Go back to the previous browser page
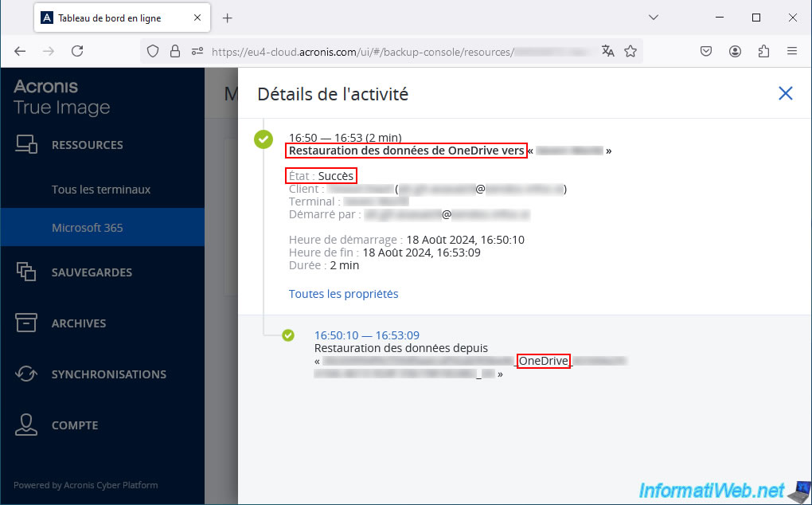 [x=20, y=51]
